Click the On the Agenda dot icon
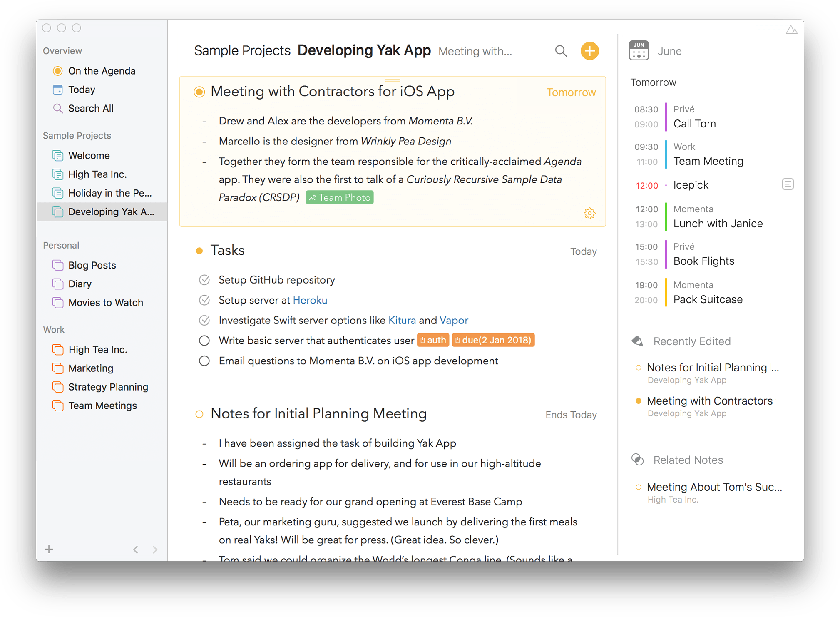Screen dimensions: 840x617 (x=57, y=70)
